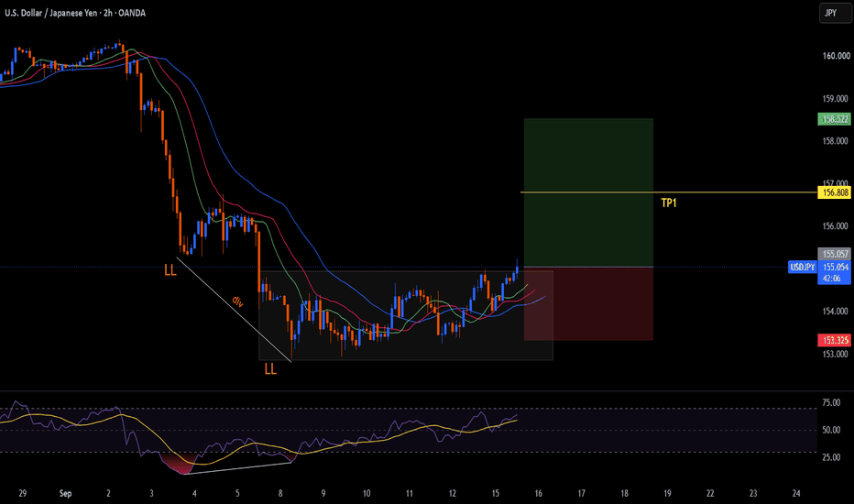Click the 160.000 price axis label
Screen dimensions: 854x504
pos(836,56)
